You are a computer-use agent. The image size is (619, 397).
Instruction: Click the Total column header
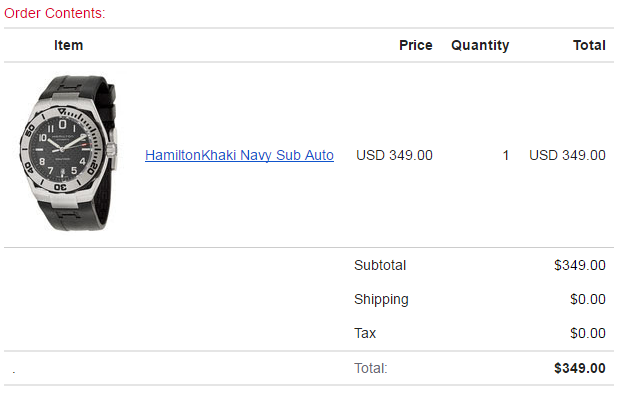click(x=589, y=45)
